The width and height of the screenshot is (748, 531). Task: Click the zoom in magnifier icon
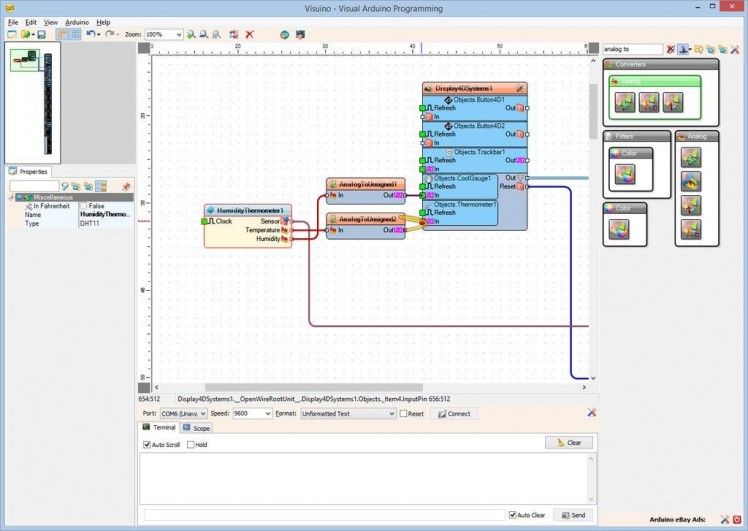[191, 34]
